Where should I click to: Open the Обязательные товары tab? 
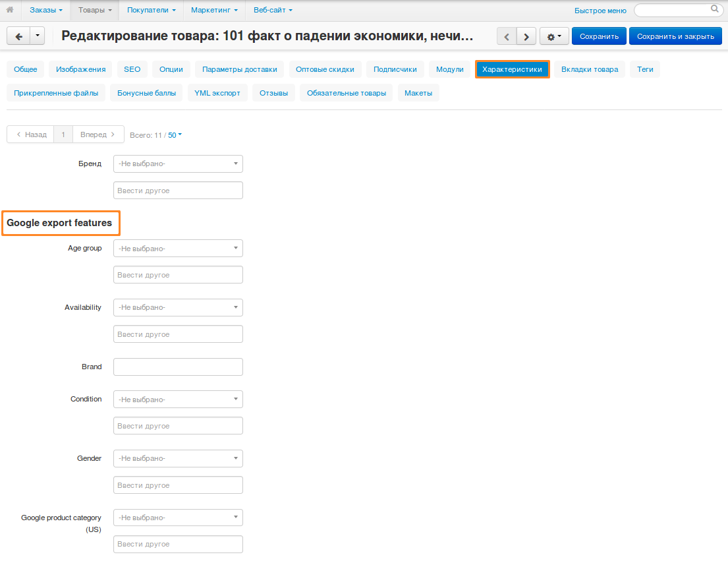[x=347, y=93]
